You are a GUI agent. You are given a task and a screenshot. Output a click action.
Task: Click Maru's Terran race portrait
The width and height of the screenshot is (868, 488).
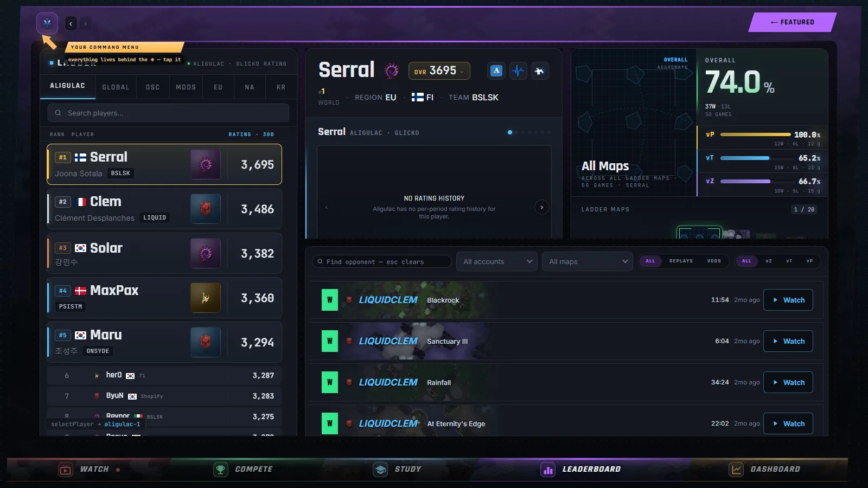[206, 342]
